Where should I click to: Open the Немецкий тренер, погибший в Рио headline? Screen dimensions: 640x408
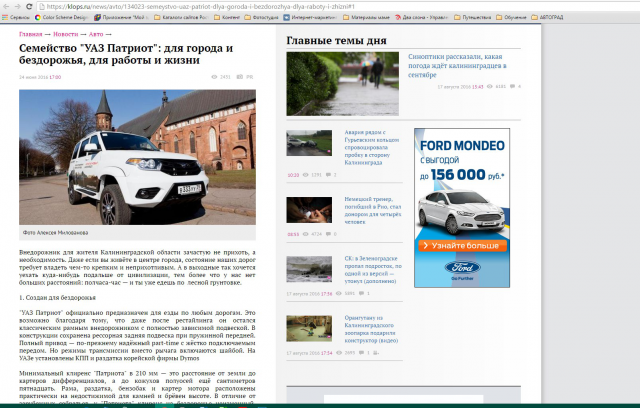coord(373,211)
